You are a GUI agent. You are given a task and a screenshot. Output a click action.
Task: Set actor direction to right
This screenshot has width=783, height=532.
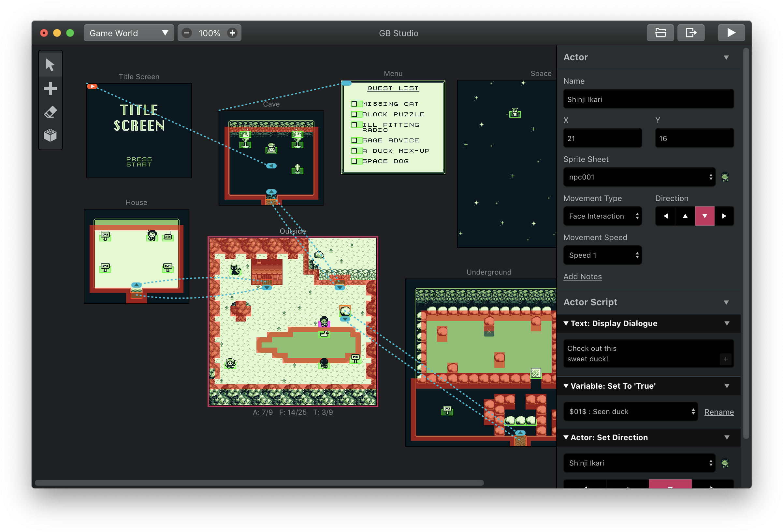724,216
